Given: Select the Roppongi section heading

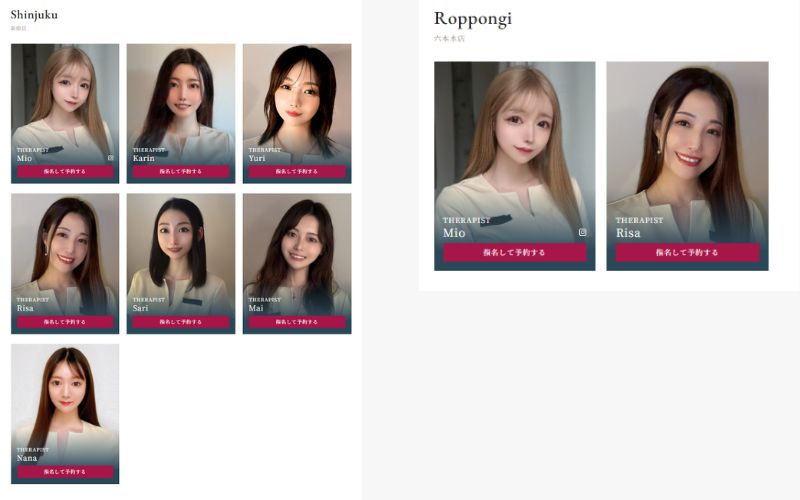Looking at the screenshot, I should (x=473, y=18).
